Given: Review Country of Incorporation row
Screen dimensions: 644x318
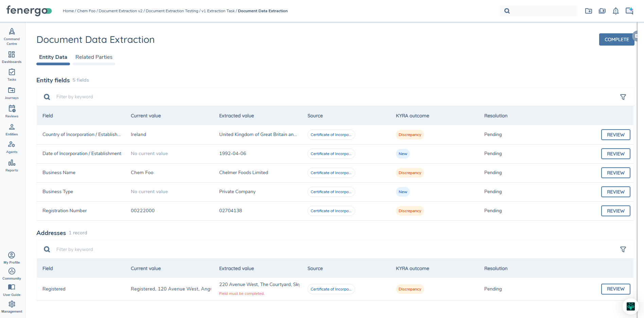Looking at the screenshot, I should coord(615,135).
